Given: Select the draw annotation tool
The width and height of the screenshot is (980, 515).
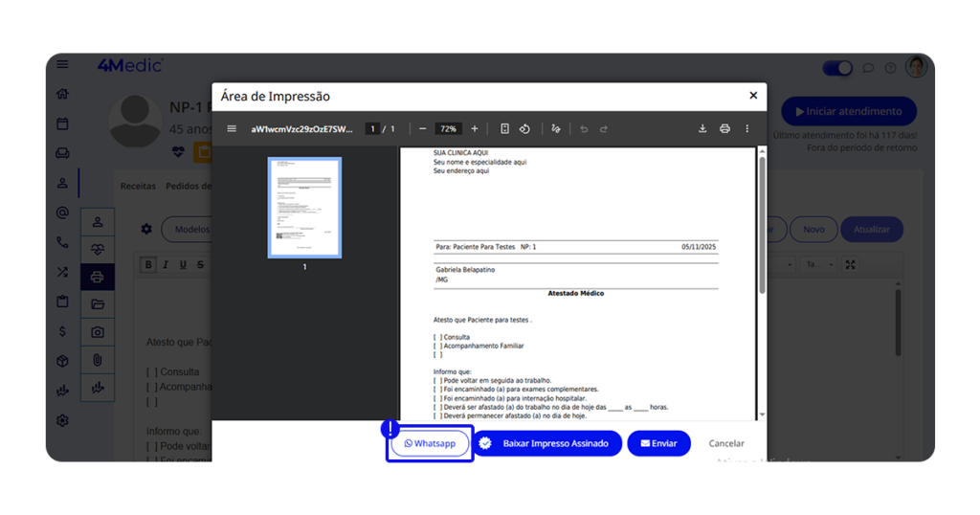Looking at the screenshot, I should [556, 129].
